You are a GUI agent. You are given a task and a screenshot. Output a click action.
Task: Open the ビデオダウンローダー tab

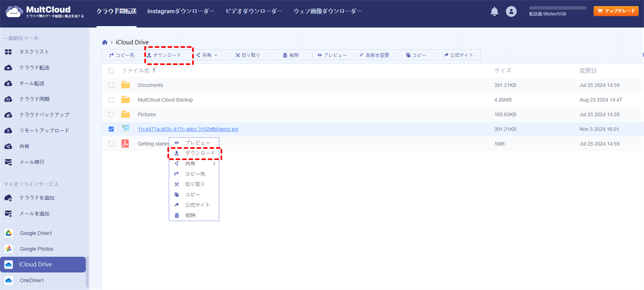pyautogui.click(x=254, y=11)
